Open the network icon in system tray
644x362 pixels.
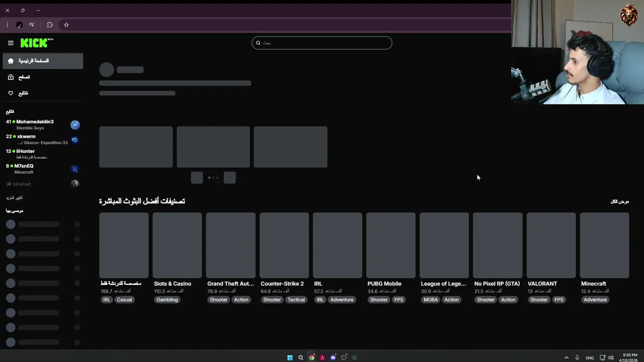coord(602,357)
